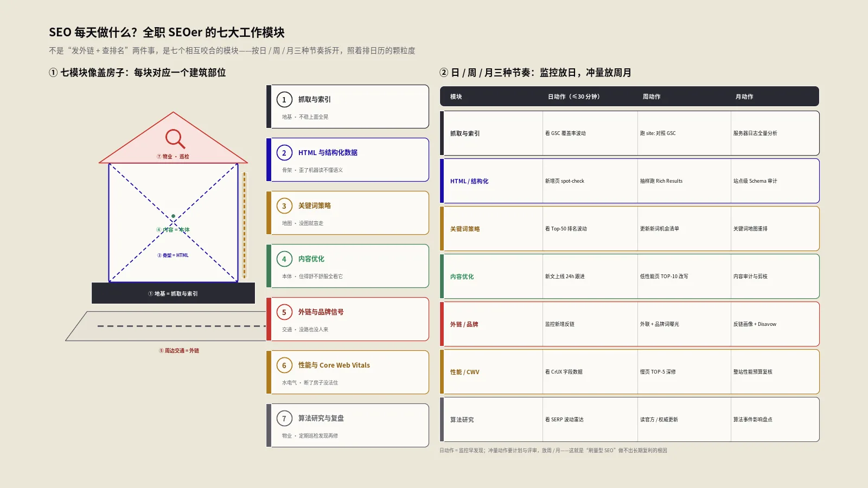Viewport: 868px width, 488px height.
Task: Click the house label ② 骨架 = HTML
Action: (173, 255)
